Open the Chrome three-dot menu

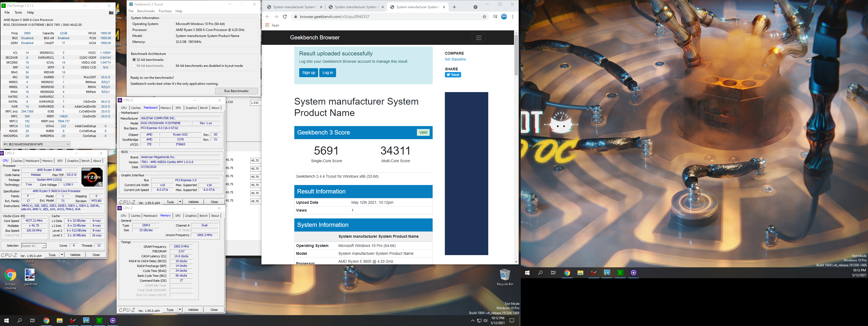(x=512, y=17)
